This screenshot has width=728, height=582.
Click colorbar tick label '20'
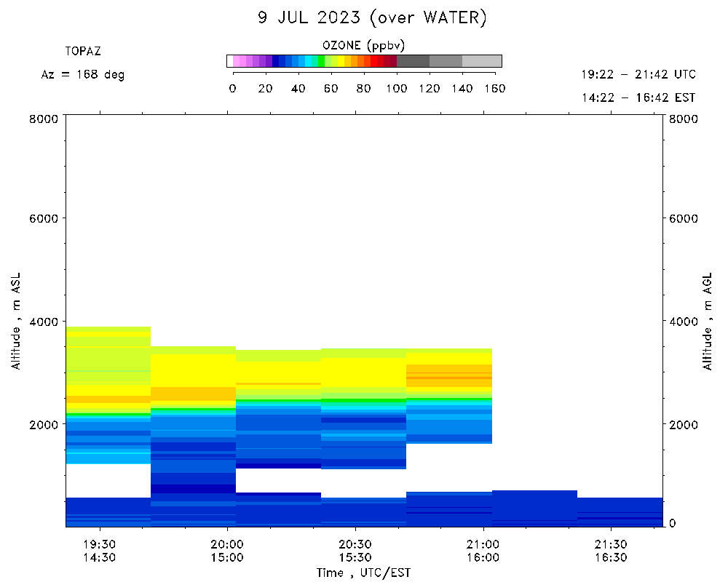pos(265,89)
